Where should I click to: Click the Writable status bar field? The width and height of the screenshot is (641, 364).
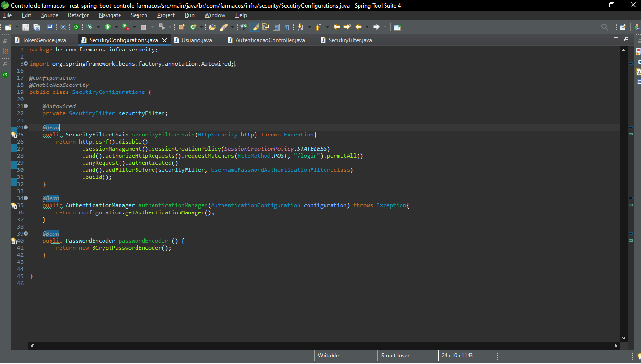[346, 356]
